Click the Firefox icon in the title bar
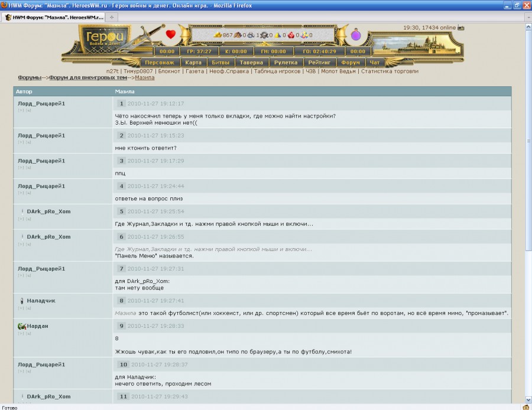 (4, 5)
